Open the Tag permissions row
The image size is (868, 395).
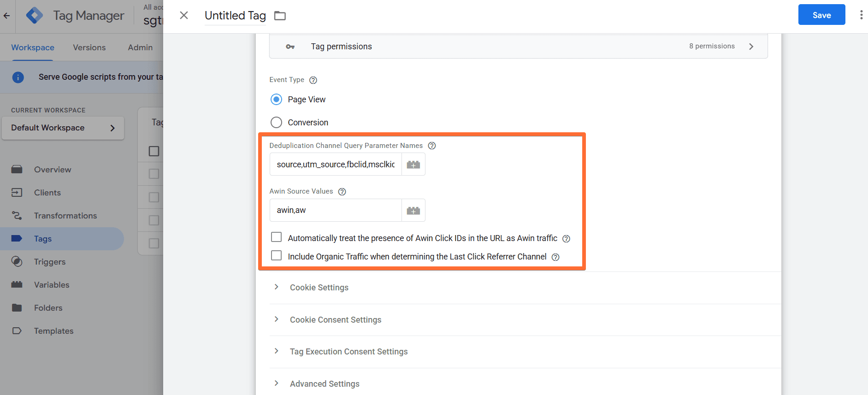[518, 47]
